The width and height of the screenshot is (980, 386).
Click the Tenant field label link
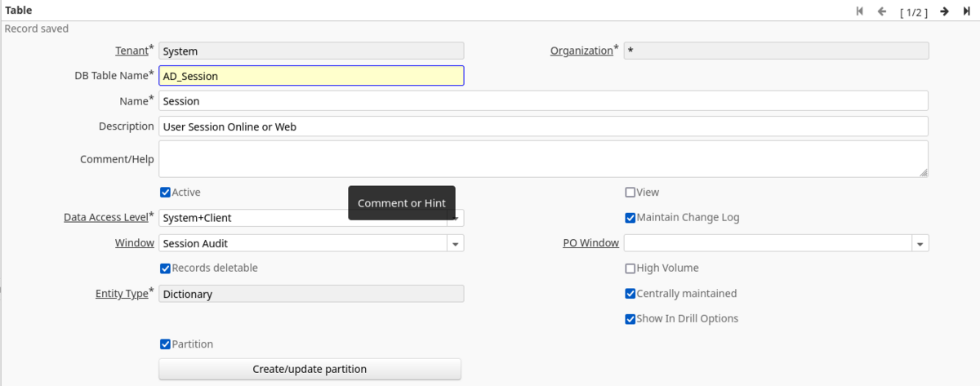[131, 51]
